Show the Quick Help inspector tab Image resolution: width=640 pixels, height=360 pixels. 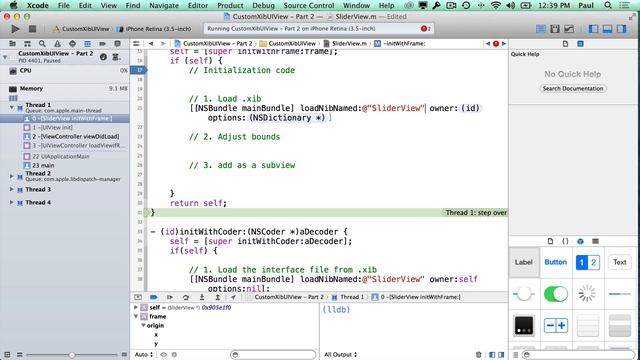click(580, 44)
